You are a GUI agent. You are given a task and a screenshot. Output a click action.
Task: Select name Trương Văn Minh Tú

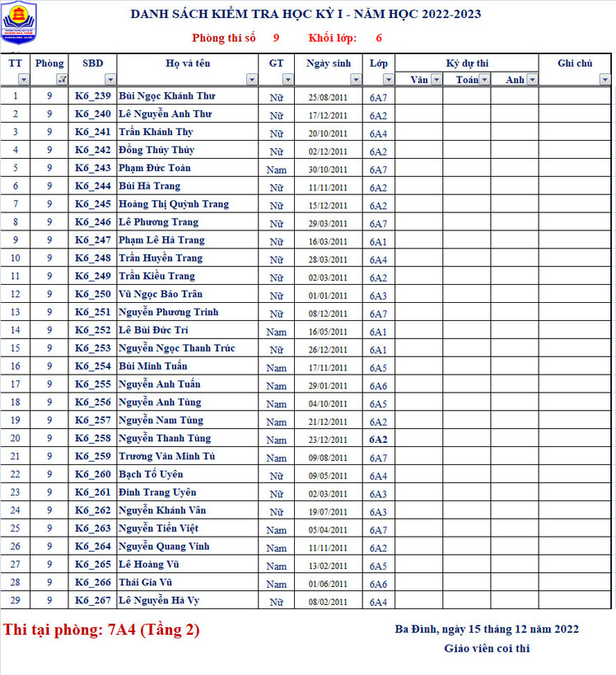coord(188,456)
